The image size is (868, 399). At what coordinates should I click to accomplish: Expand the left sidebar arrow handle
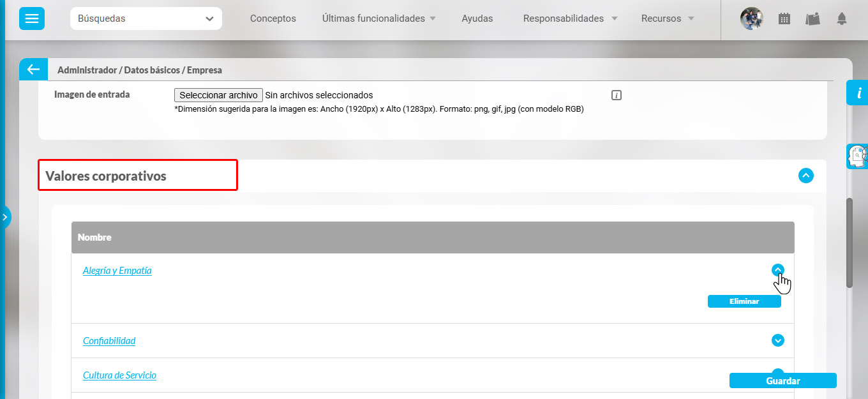click(x=5, y=217)
